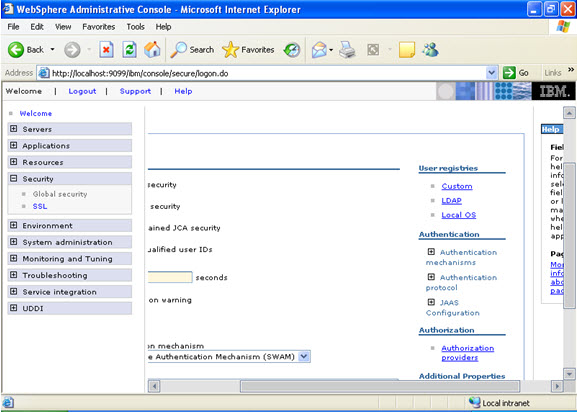Image resolution: width=577 pixels, height=412 pixels.
Task: Open the LDAP user registry link
Action: (452, 200)
